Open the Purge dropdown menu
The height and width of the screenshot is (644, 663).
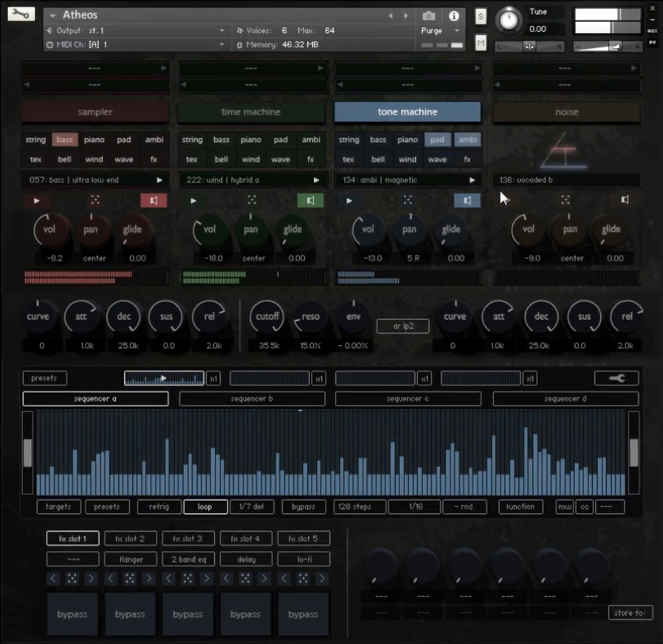click(x=440, y=31)
